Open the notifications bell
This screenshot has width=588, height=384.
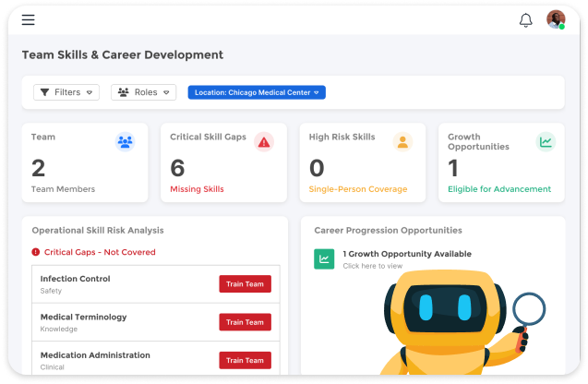point(526,20)
